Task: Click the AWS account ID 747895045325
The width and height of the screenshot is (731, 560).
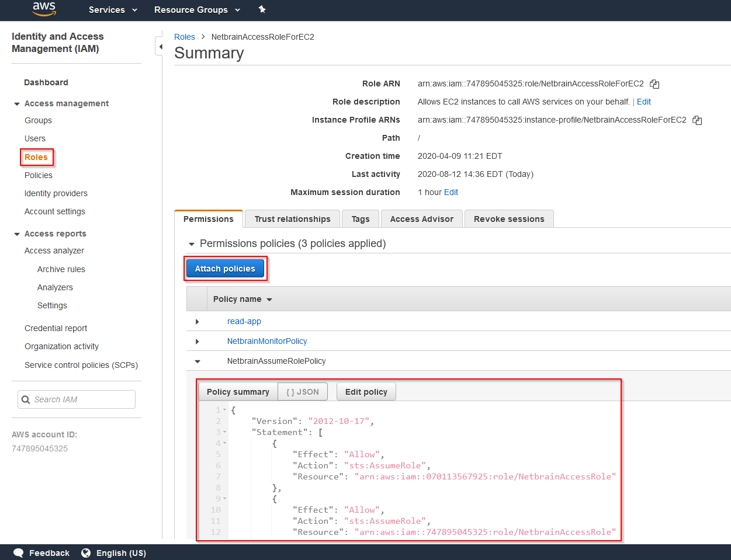Action: click(40, 448)
